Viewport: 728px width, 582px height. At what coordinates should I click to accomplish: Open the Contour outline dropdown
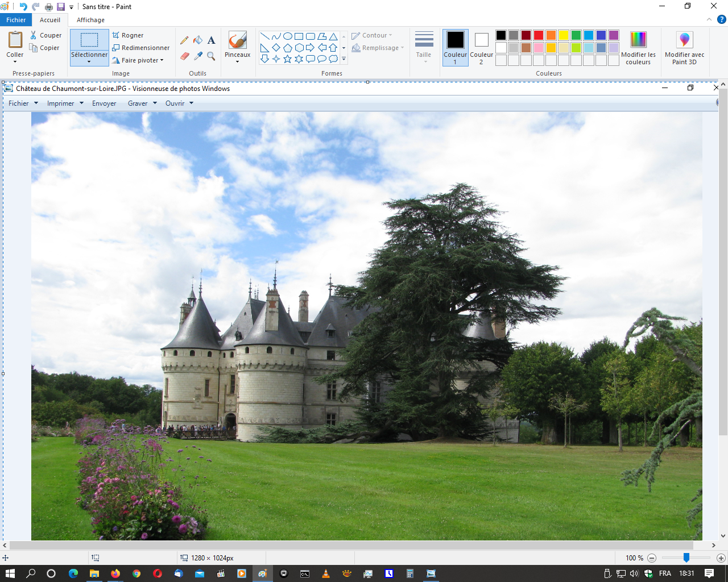372,35
